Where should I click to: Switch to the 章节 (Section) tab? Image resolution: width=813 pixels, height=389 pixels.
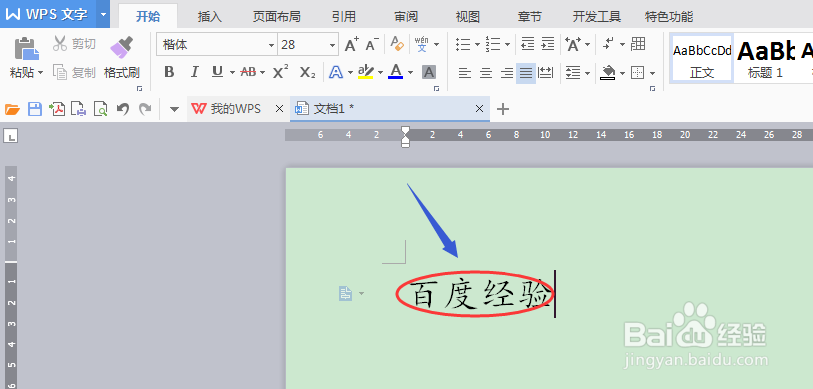[x=529, y=17]
